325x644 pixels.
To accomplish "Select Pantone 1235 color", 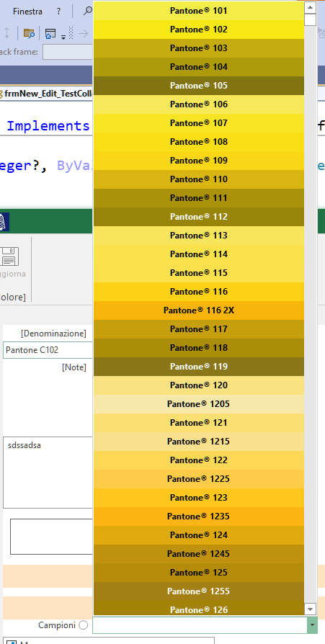I will [199, 516].
